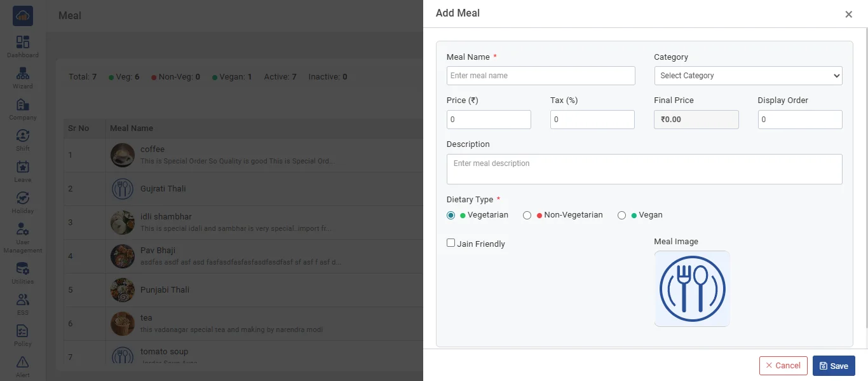
Task: Select the Vegan dietary type
Action: 621,216
